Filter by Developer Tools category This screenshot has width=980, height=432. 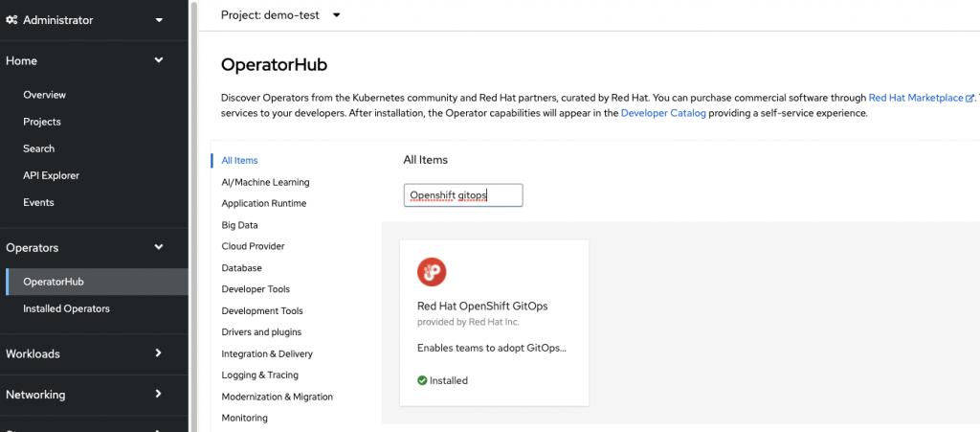pos(256,289)
